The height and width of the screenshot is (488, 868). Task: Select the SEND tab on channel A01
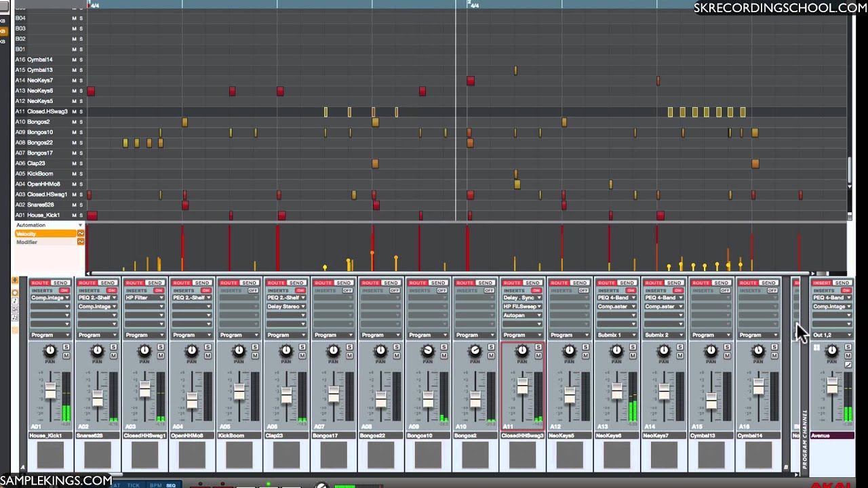pos(60,283)
